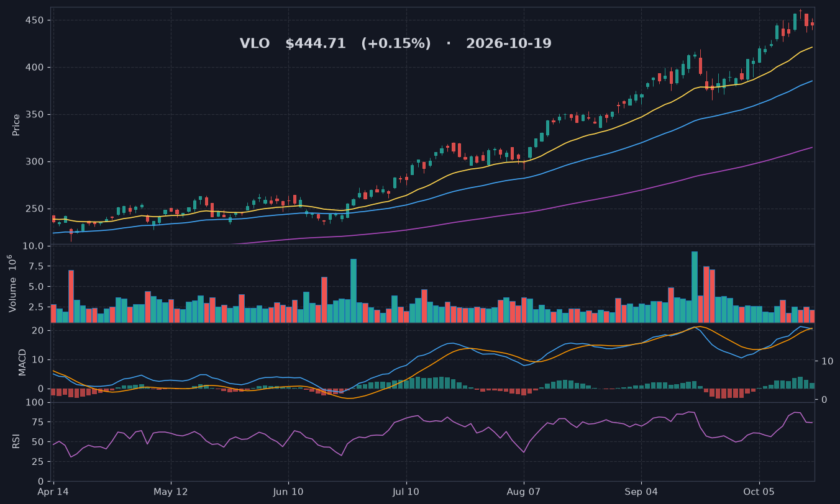Click the 350 price tick label
Screen dimensions: 840x504
coord(35,115)
